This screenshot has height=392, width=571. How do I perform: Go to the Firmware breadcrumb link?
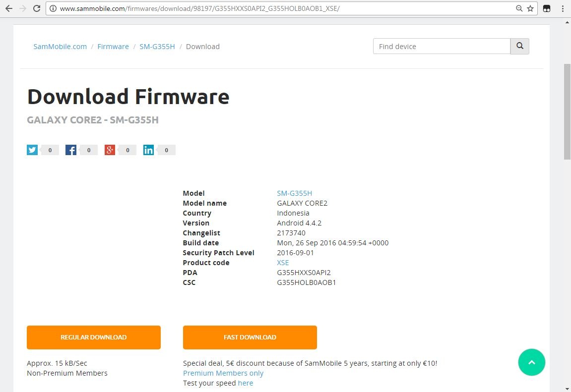[x=113, y=47]
